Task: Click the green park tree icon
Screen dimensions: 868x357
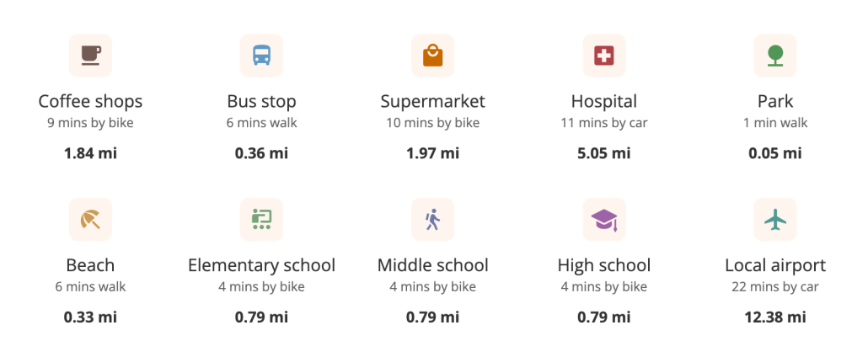Action: [775, 56]
